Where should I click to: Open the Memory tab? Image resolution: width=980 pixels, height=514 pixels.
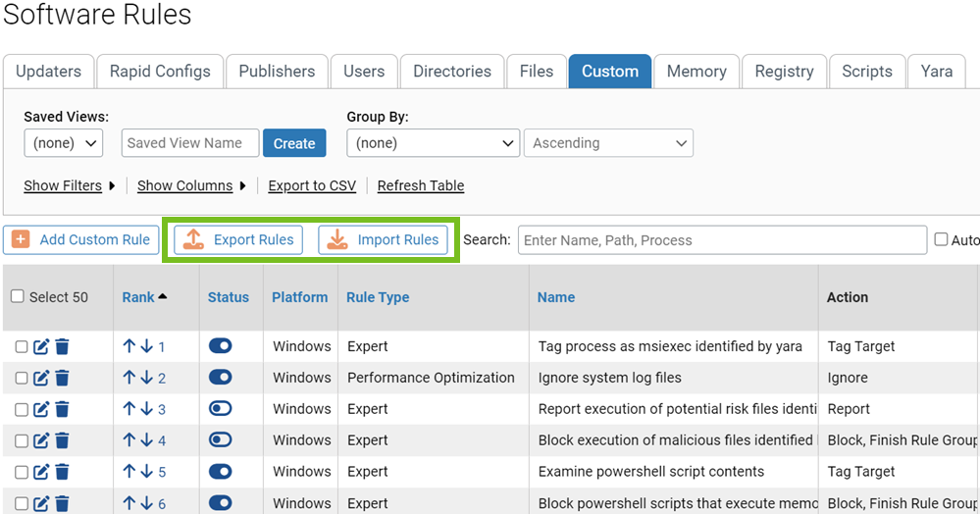coord(696,72)
